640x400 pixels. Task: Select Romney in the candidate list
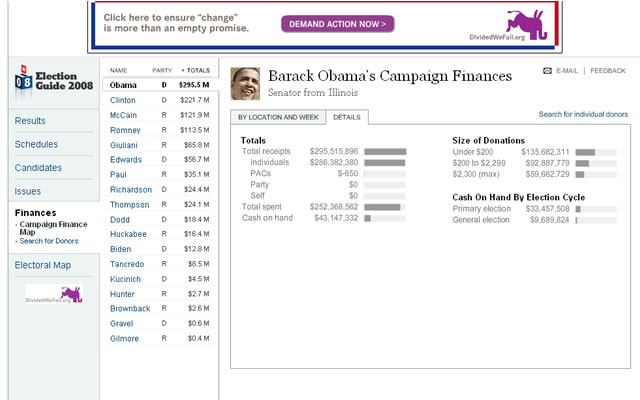point(125,130)
